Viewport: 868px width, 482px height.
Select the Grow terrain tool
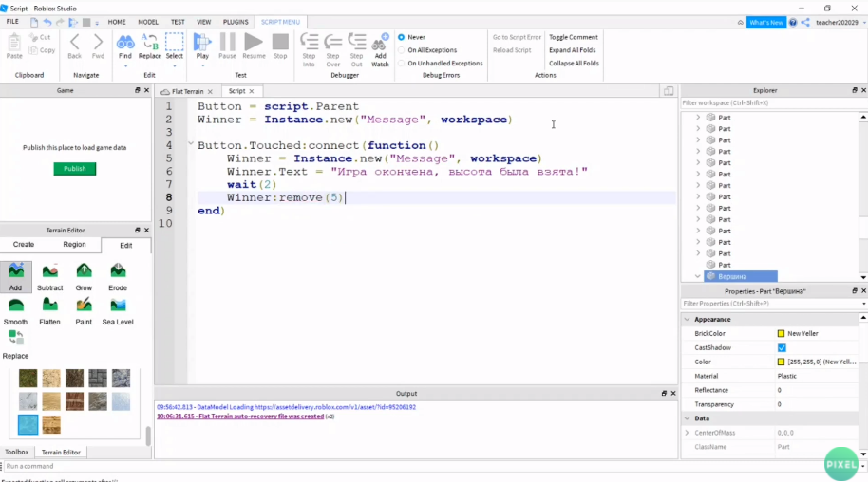point(84,277)
